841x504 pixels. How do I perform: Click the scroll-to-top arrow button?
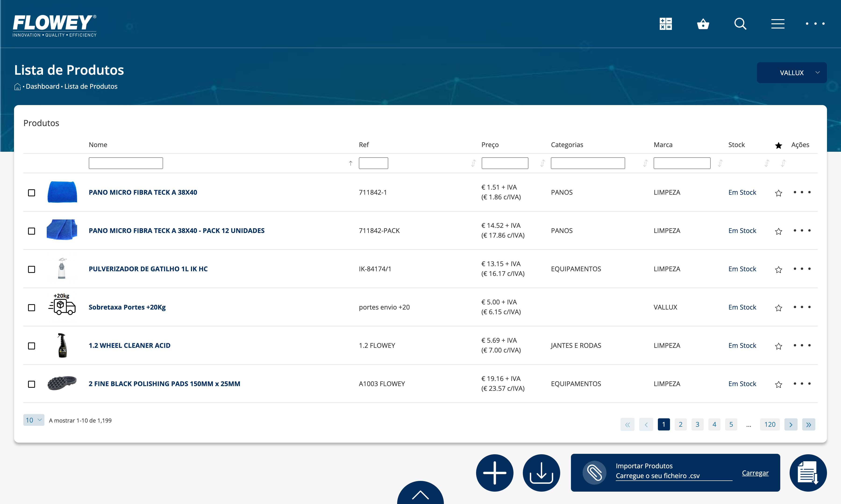tap(420, 494)
